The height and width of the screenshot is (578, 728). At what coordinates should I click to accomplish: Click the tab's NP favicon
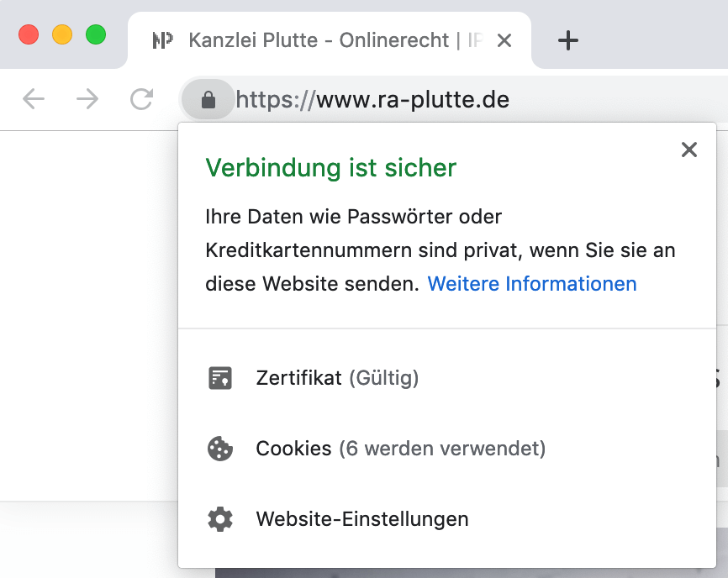point(163,40)
